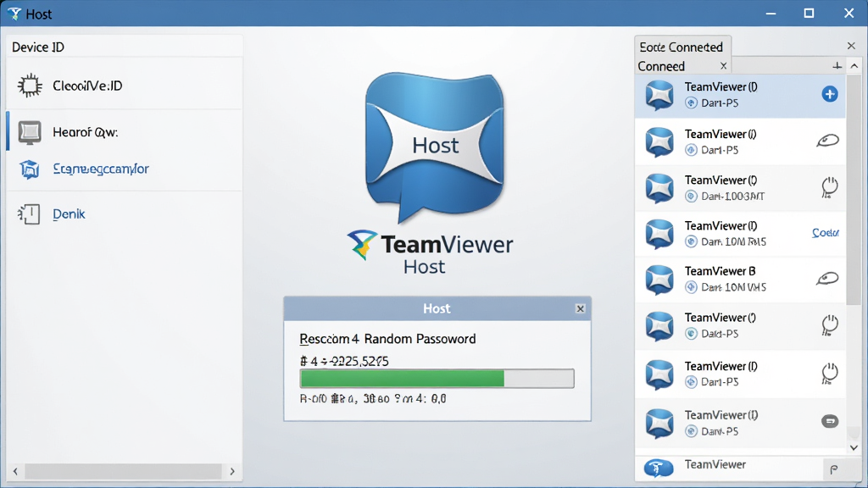
Task: Close the Host password dialog
Action: [580, 308]
